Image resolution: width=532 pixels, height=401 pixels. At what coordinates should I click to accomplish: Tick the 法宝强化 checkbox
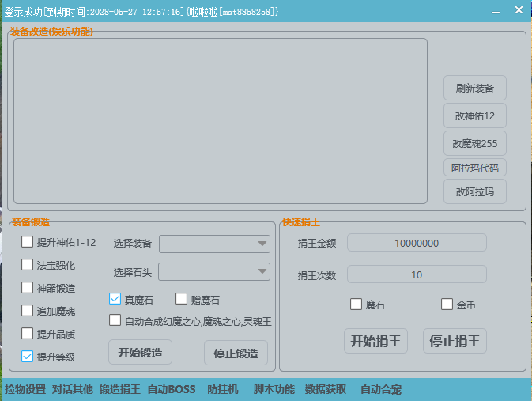pyautogui.click(x=28, y=265)
